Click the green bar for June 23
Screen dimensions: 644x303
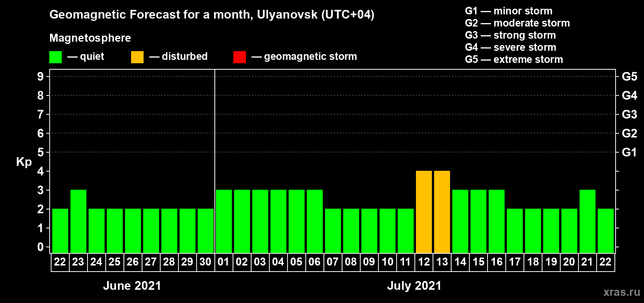pyautogui.click(x=78, y=221)
